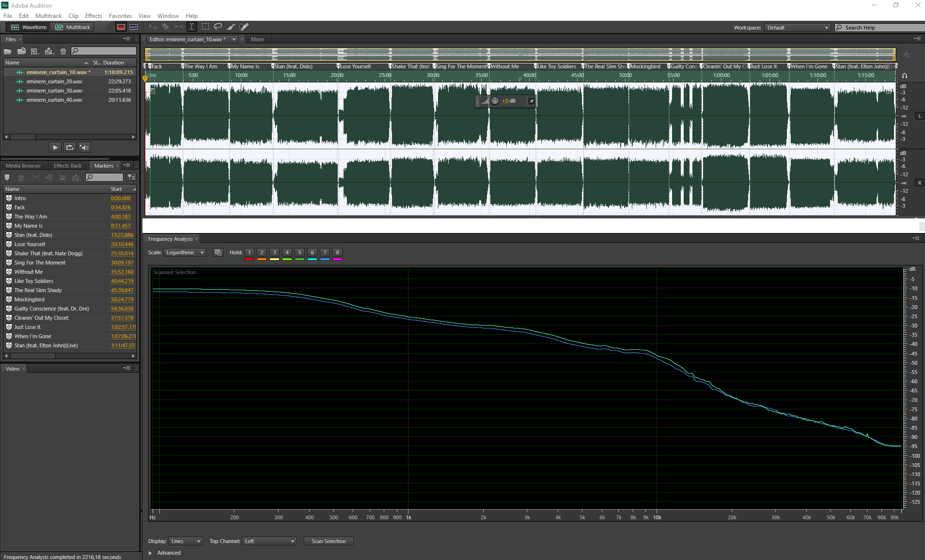Screen dimensions: 925x560
Task: Toggle auto-play in Files panel preview
Action: click(x=84, y=147)
